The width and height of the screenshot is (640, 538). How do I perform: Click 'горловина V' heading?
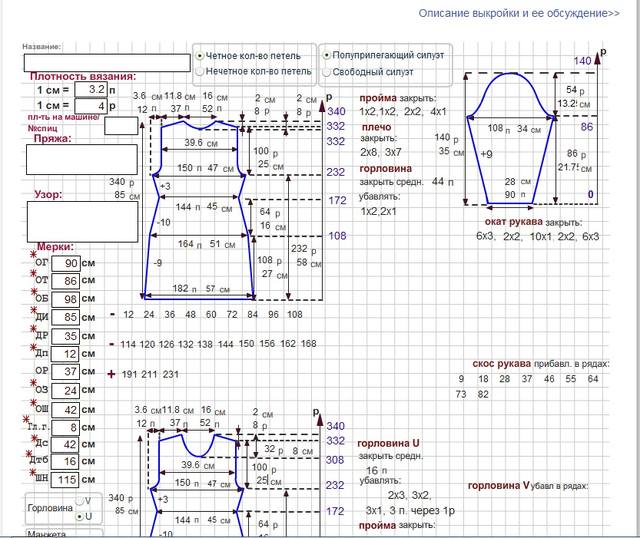pyautogui.click(x=498, y=486)
